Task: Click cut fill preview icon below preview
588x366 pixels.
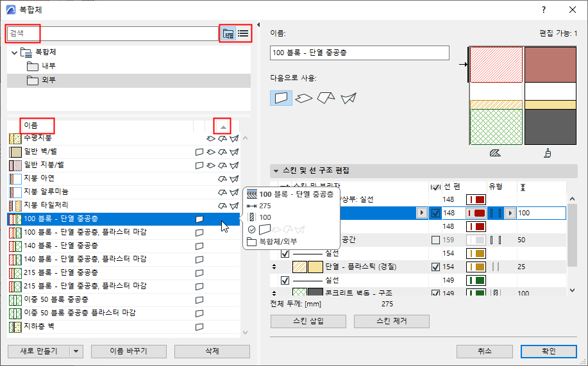Action: [x=495, y=153]
